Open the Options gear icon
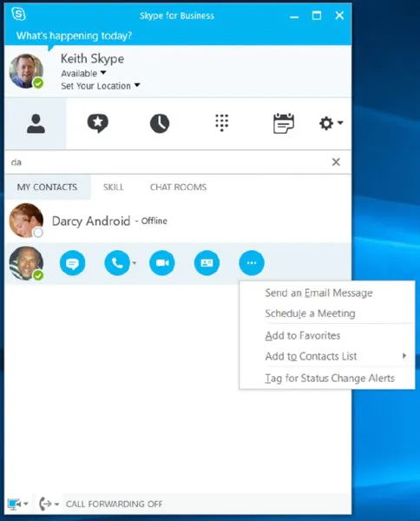The height and width of the screenshot is (521, 420). 326,123
